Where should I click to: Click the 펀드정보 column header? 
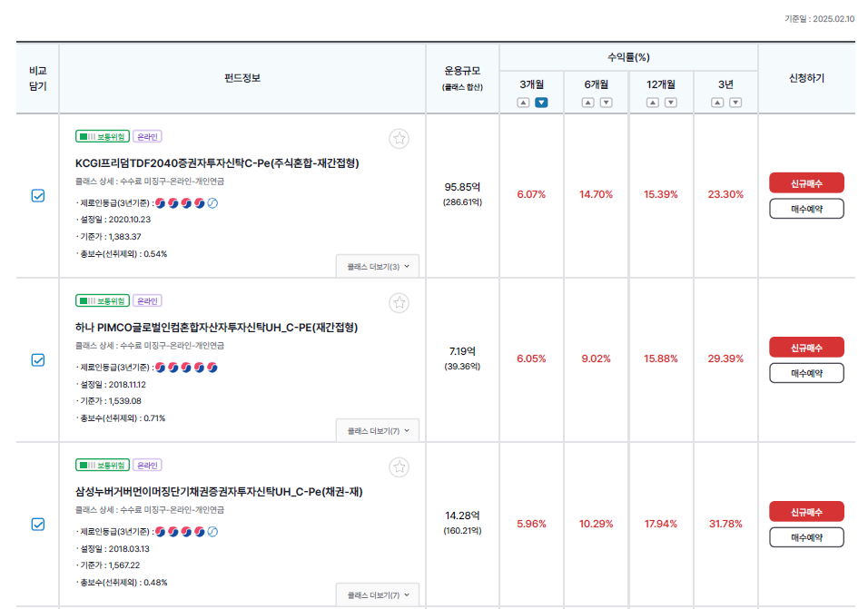[x=242, y=78]
